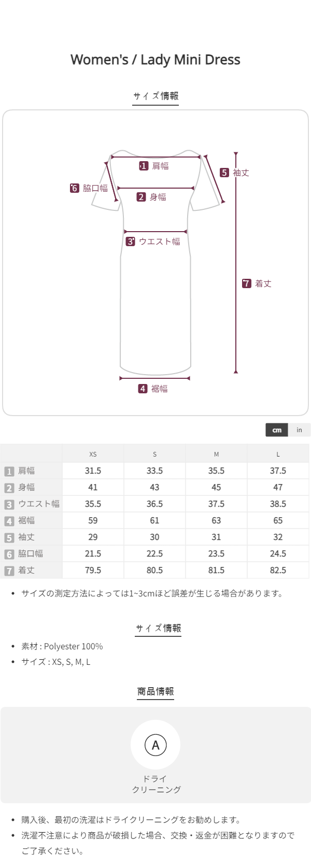This screenshot has height=868, width=311.
Task: Switch size units to cm
Action: (277, 430)
